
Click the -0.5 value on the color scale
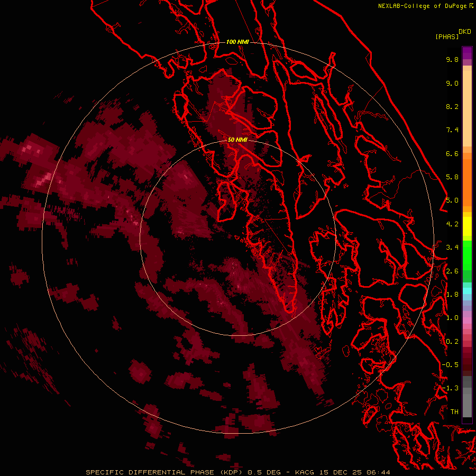coord(450,365)
